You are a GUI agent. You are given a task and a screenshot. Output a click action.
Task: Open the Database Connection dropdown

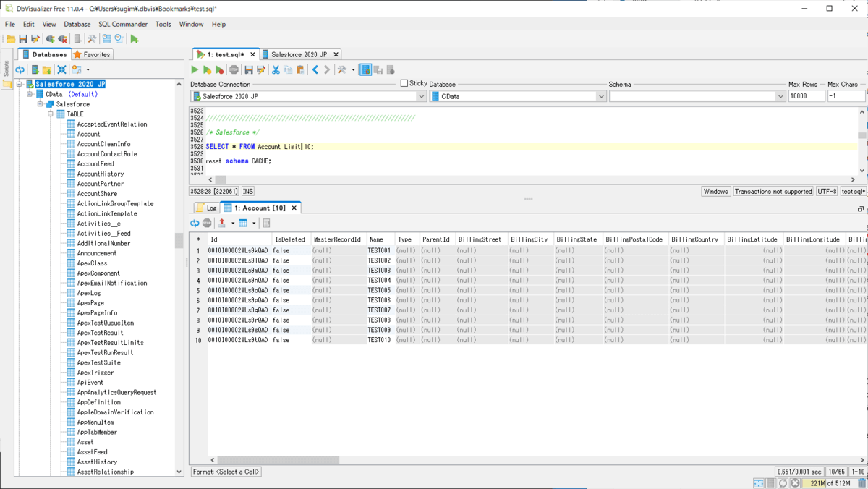421,96
